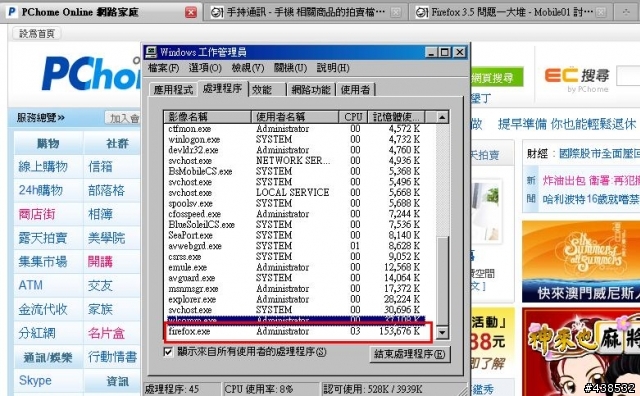Select the emule.exe process row
Viewport: 640px width, 396px height.
pos(294,267)
